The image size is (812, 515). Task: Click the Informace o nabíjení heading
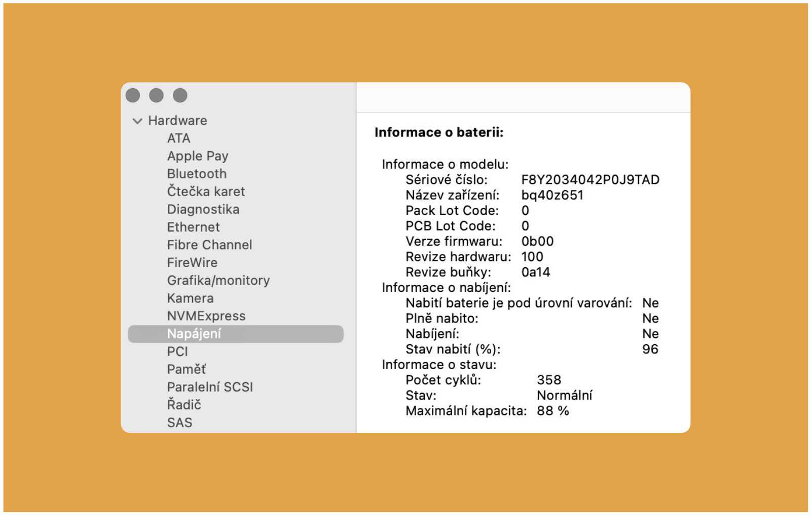[447, 288]
